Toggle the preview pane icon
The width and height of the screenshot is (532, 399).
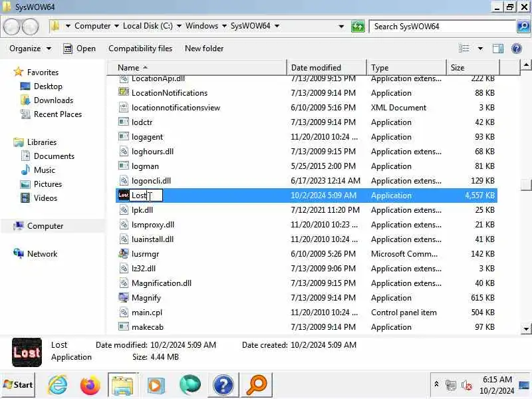click(x=497, y=49)
